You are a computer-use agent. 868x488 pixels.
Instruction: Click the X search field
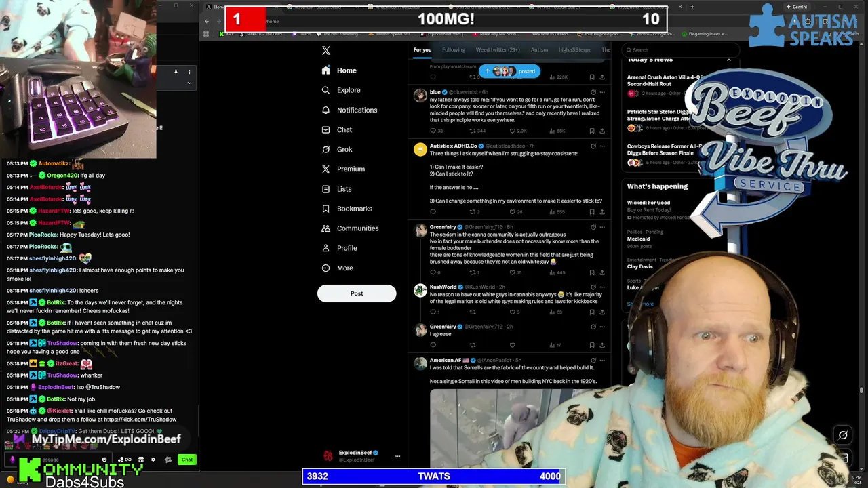(x=680, y=49)
